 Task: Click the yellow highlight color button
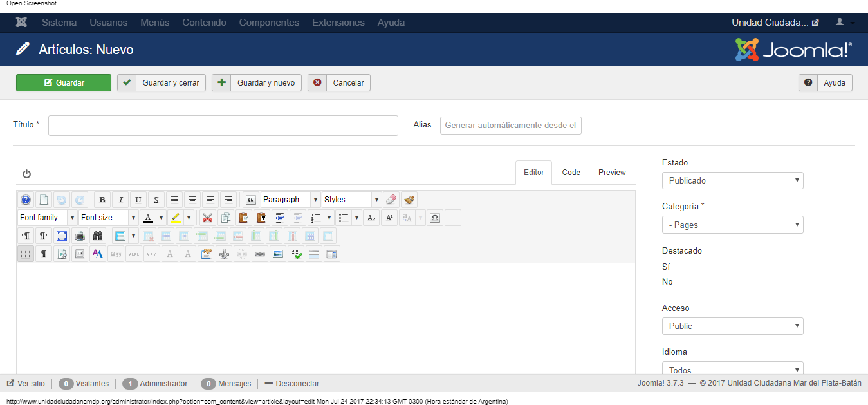[x=176, y=218]
